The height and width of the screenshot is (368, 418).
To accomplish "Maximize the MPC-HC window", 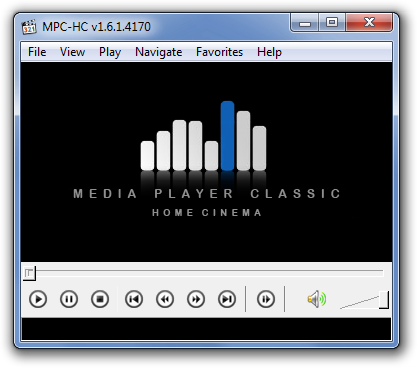I will coord(332,23).
